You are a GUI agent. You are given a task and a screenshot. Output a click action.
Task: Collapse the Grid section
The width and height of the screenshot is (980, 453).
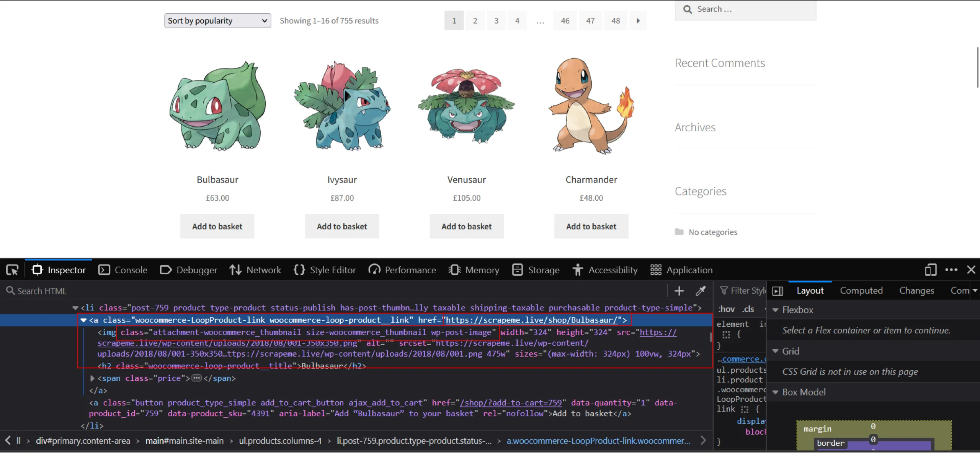pos(776,351)
